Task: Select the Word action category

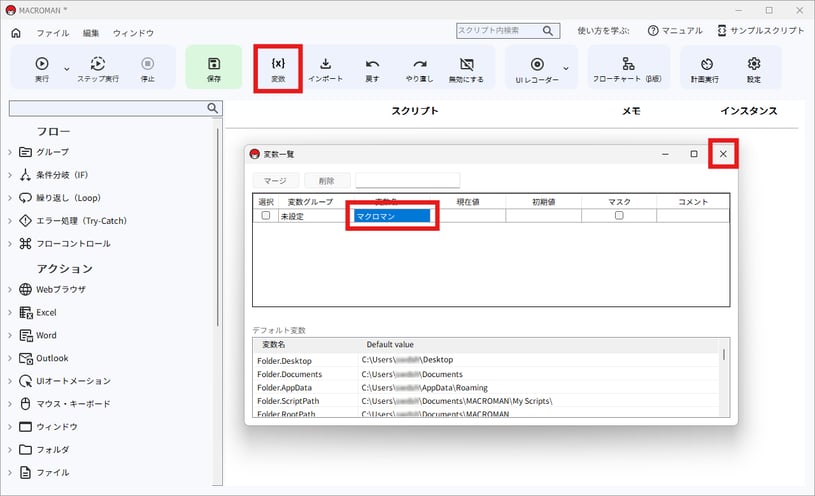Action: pyautogui.click(x=46, y=335)
